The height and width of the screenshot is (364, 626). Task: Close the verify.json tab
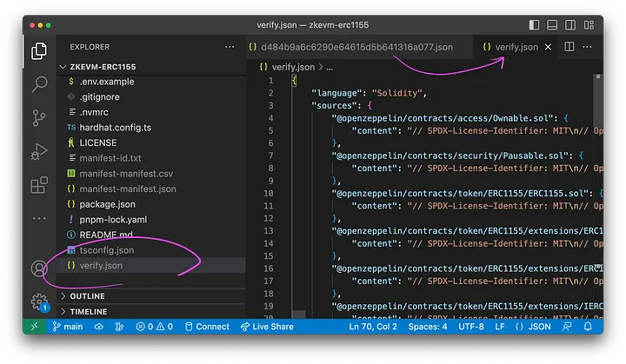pyautogui.click(x=547, y=47)
